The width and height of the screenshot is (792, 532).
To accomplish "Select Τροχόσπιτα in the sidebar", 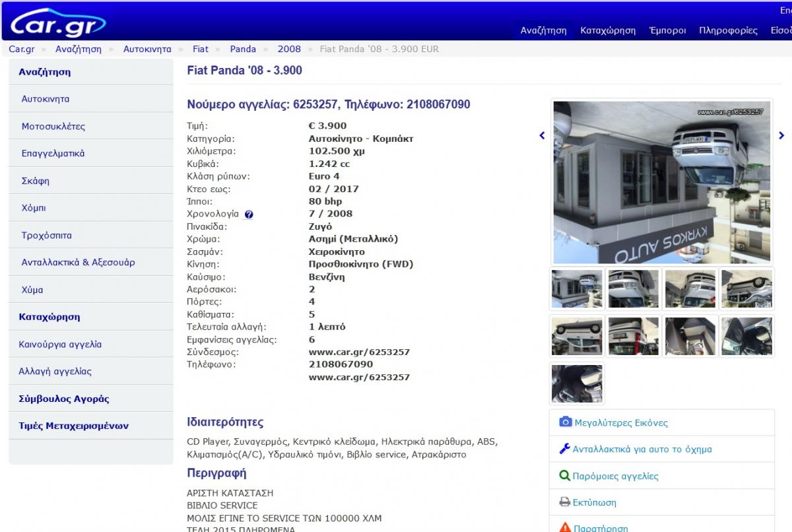I will 91,235.
